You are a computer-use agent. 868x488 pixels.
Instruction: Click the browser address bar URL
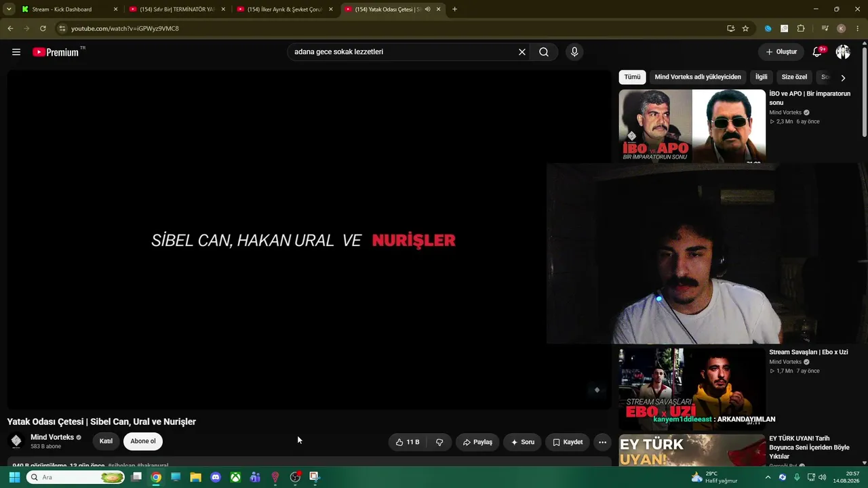125,28
